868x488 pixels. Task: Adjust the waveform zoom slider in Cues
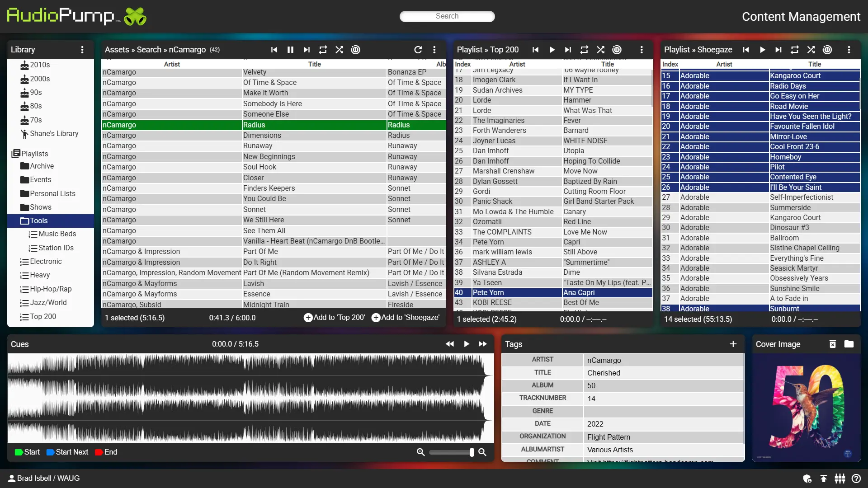[451, 452]
